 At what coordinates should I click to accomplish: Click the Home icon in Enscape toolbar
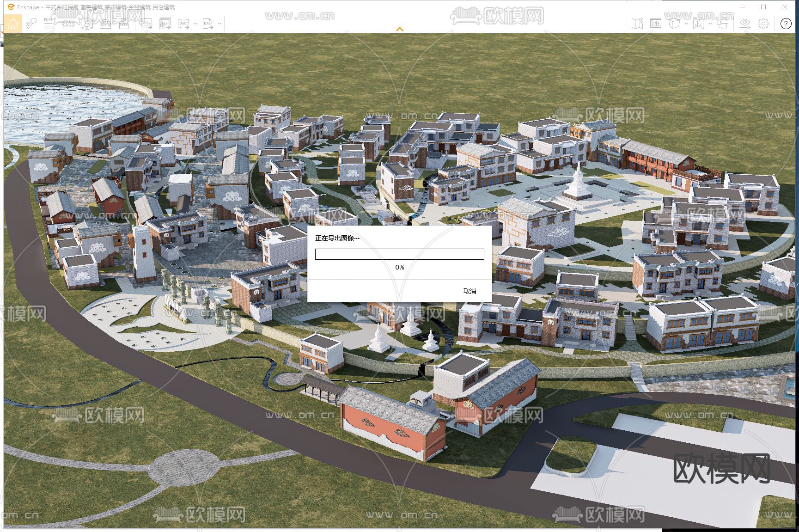coord(13,24)
